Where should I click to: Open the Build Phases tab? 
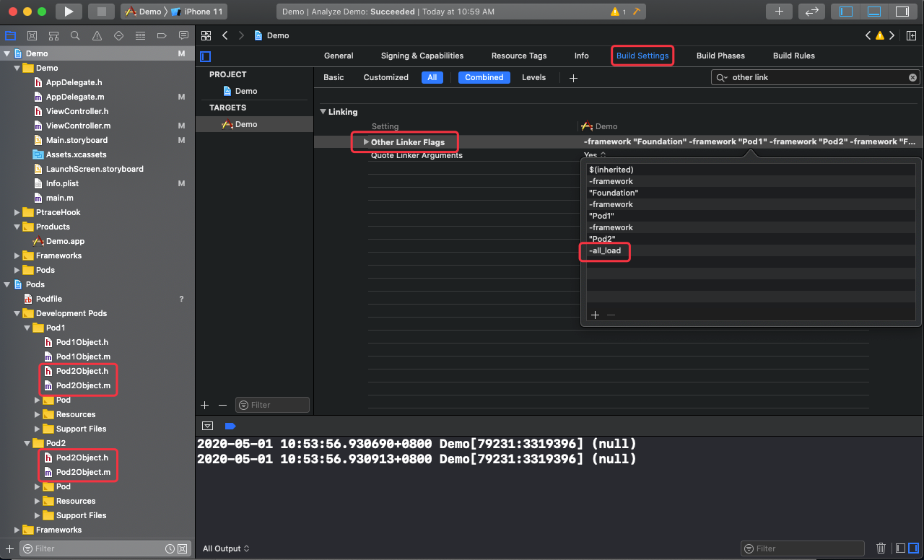click(x=720, y=56)
